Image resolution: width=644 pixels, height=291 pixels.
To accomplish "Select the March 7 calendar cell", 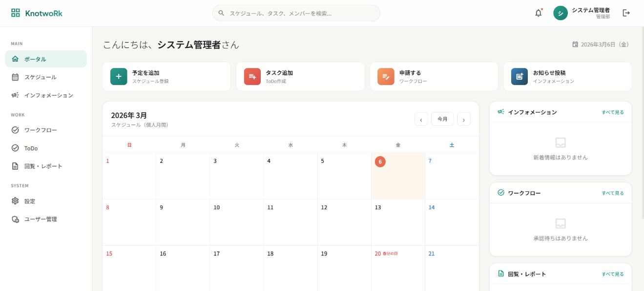I will pos(452,176).
